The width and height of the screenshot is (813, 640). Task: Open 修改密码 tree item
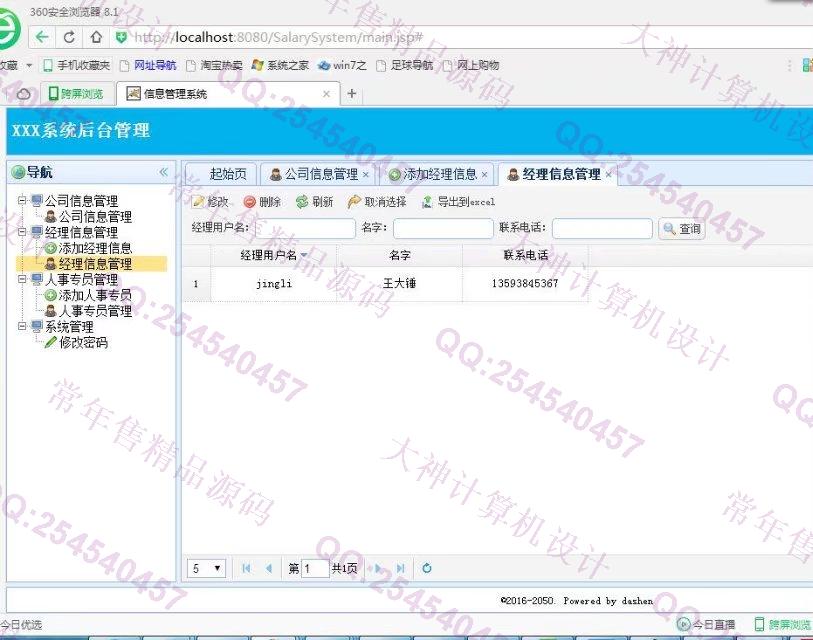tap(77, 342)
